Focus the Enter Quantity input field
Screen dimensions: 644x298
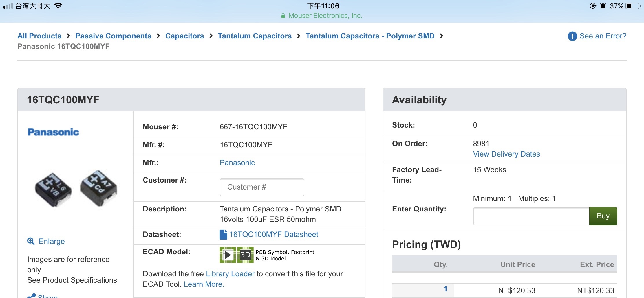tap(531, 216)
